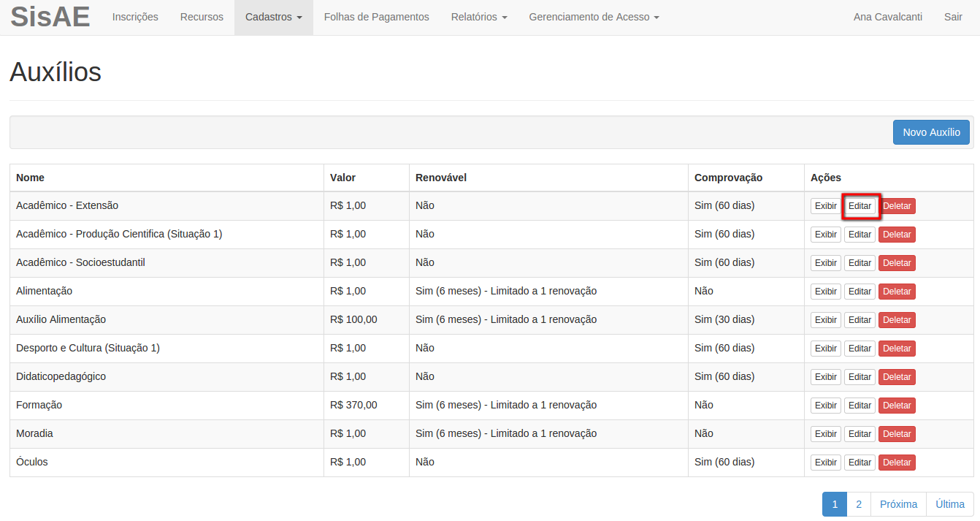980x521 pixels.
Task: Click the Auxílios page heading
Action: (55, 72)
